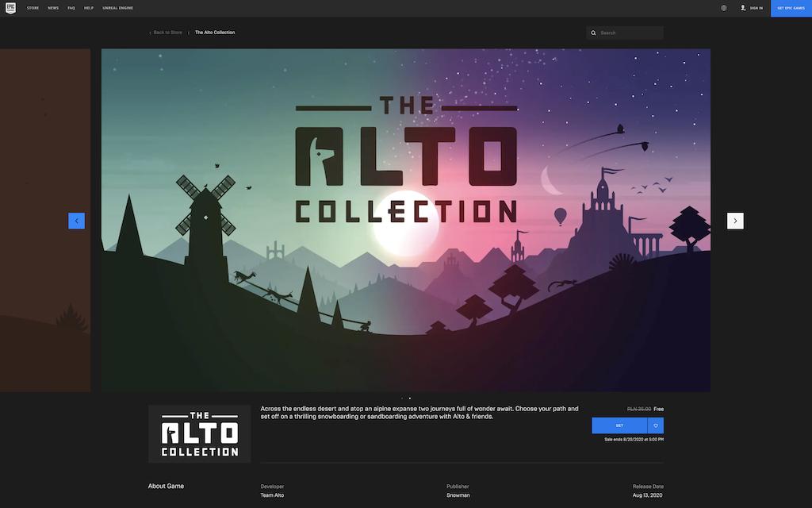Click the globe language selector icon

click(x=723, y=8)
